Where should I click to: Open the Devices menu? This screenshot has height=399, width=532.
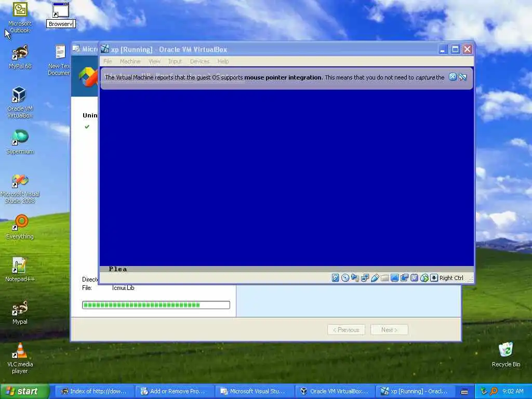[199, 61]
